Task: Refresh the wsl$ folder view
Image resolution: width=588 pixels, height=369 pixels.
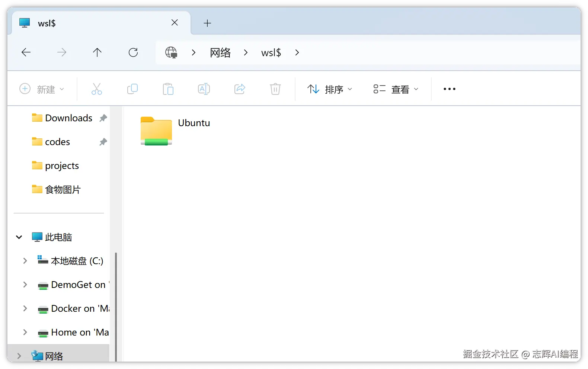Action: click(x=133, y=52)
